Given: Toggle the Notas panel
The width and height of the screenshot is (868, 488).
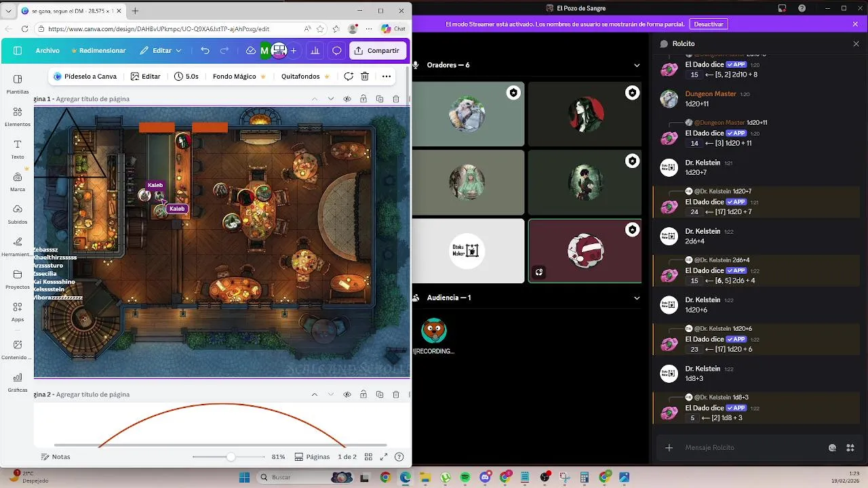Looking at the screenshot, I should click(56, 457).
